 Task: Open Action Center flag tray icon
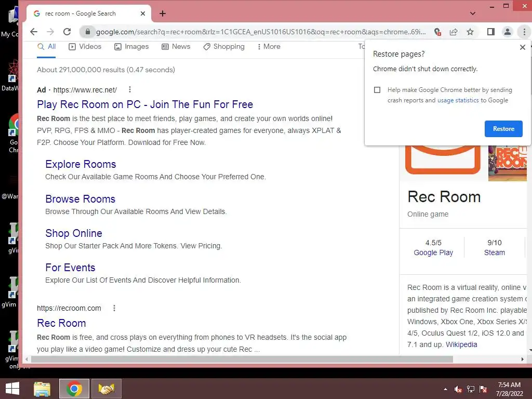tap(483, 389)
